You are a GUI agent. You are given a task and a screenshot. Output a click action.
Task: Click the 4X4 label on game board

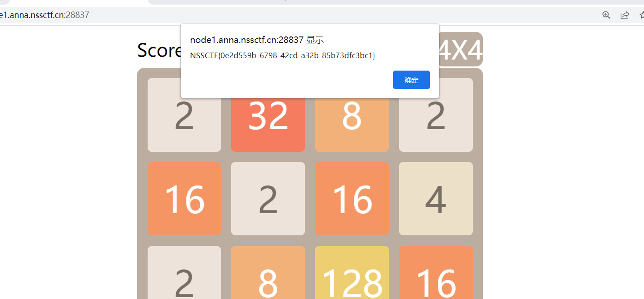[x=461, y=48]
